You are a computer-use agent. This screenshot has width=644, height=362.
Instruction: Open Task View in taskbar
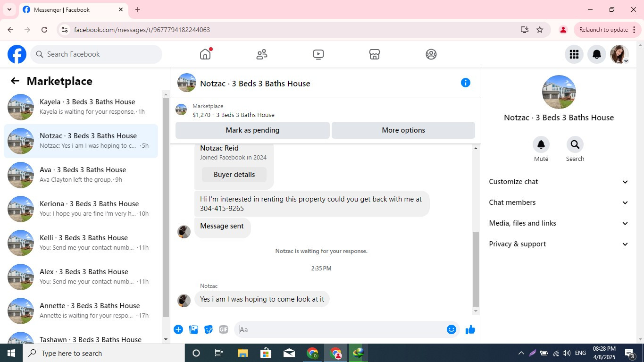coord(219,353)
